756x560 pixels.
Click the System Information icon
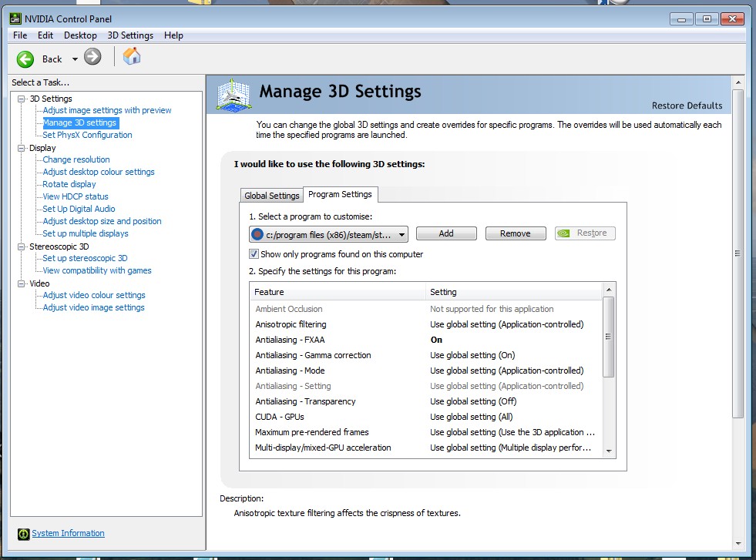coord(23,534)
